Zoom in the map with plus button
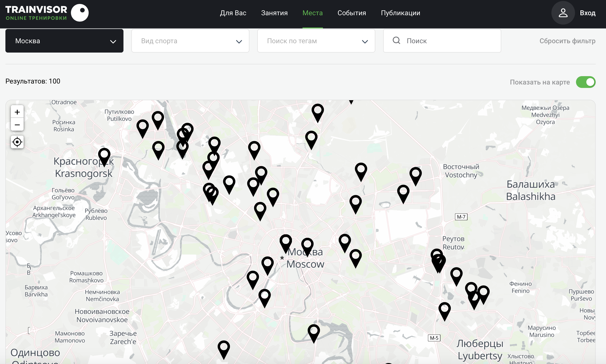The image size is (606, 364). 17,112
